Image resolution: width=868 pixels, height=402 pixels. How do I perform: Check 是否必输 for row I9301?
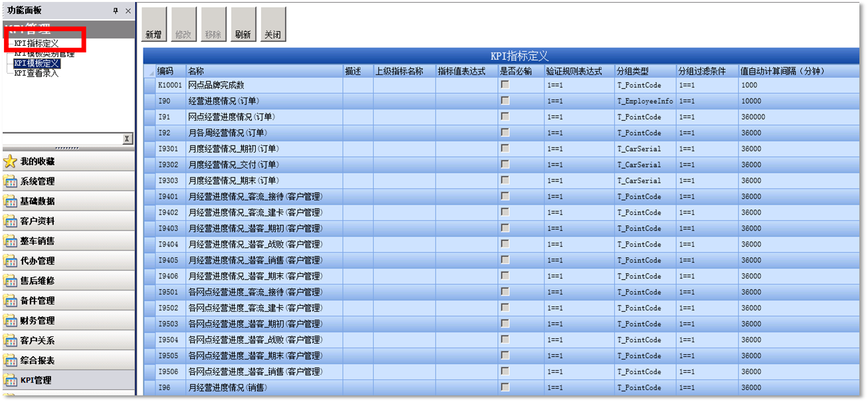505,149
